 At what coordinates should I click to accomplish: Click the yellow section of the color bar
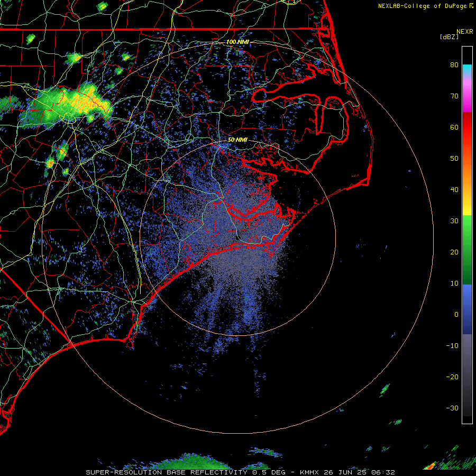pos(467,206)
